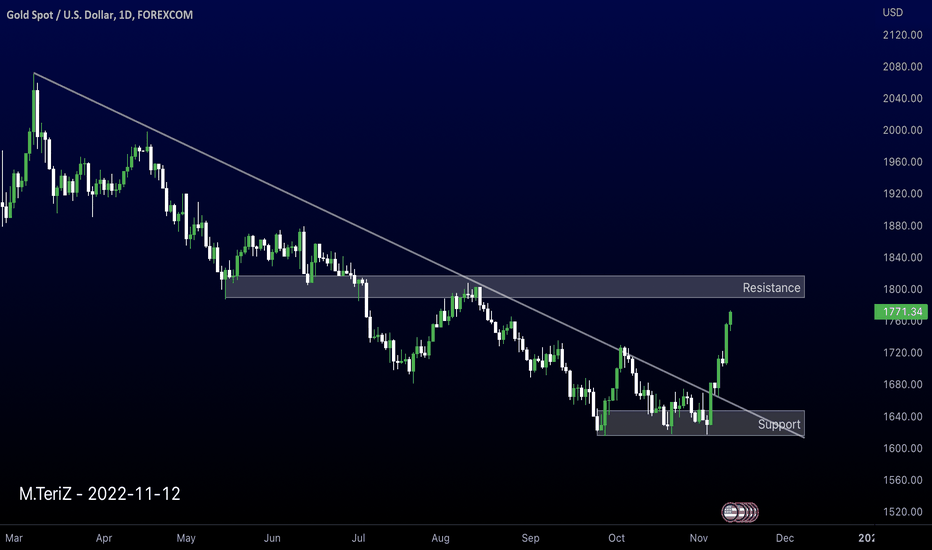This screenshot has height=550, width=932.
Task: Click the Jul label on time axis
Action: click(358, 538)
